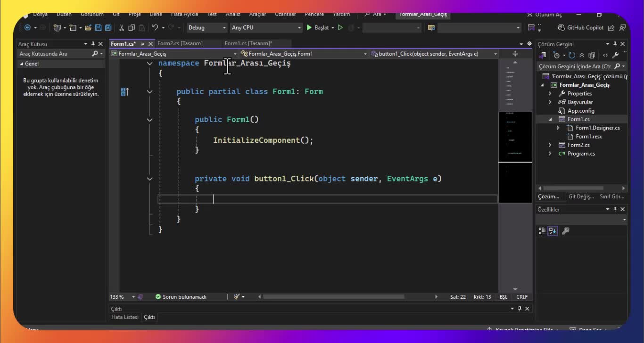Open the 133 % zoom dropdown
The width and height of the screenshot is (644, 343).
[x=123, y=297]
